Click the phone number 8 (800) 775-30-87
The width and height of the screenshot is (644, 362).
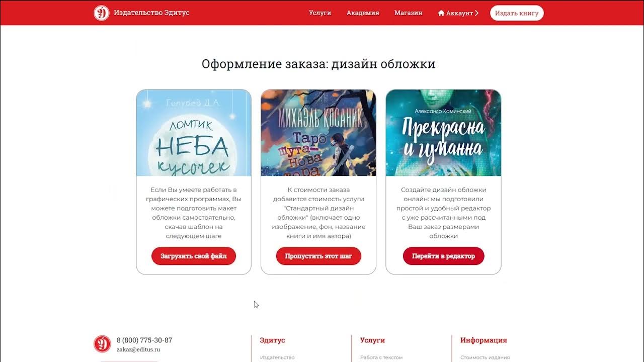click(144, 340)
